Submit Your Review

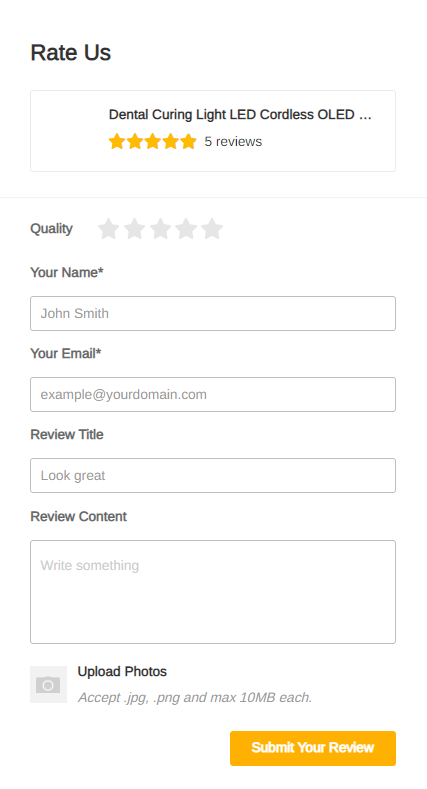click(x=313, y=748)
